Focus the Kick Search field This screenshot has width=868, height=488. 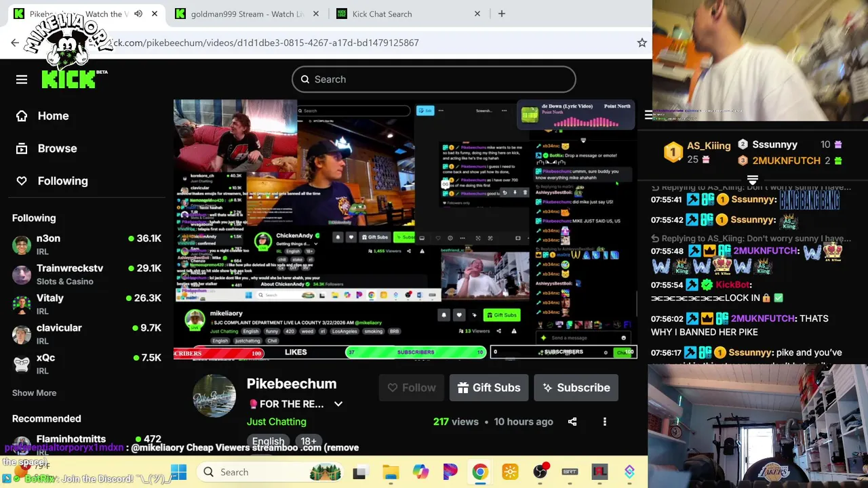[x=434, y=79]
